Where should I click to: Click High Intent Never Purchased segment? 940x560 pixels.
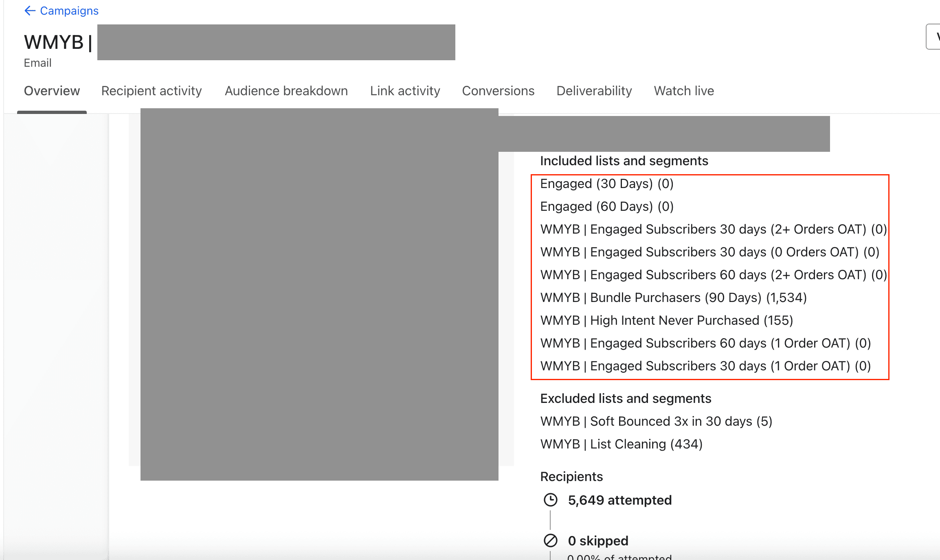coord(666,320)
